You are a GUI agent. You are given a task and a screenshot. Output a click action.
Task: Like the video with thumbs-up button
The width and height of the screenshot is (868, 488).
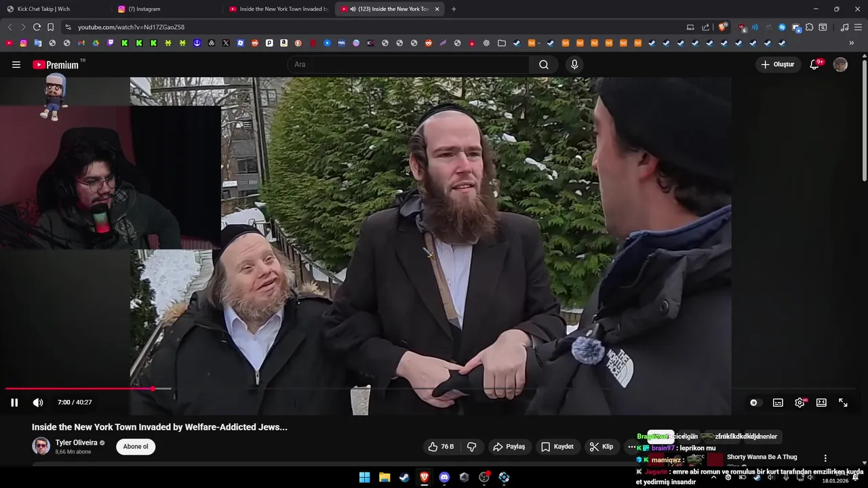pyautogui.click(x=441, y=447)
